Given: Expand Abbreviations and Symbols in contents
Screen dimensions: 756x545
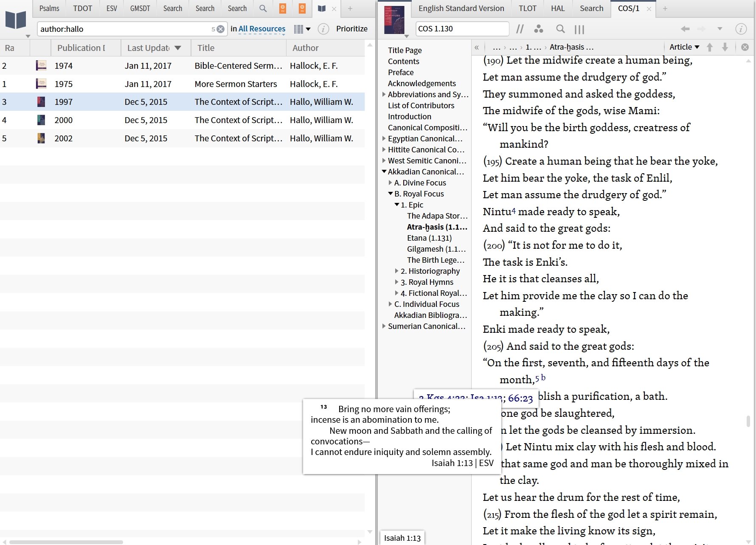Looking at the screenshot, I should click(384, 94).
